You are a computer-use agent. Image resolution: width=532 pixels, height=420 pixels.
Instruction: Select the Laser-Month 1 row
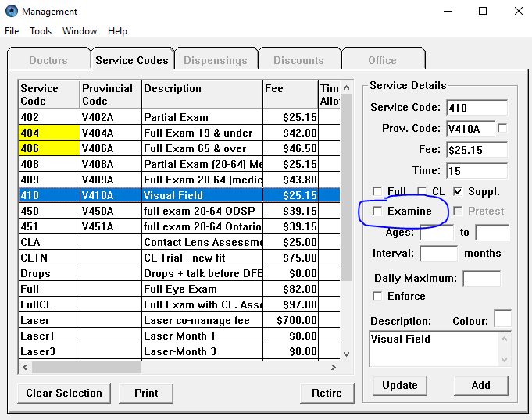(179, 336)
